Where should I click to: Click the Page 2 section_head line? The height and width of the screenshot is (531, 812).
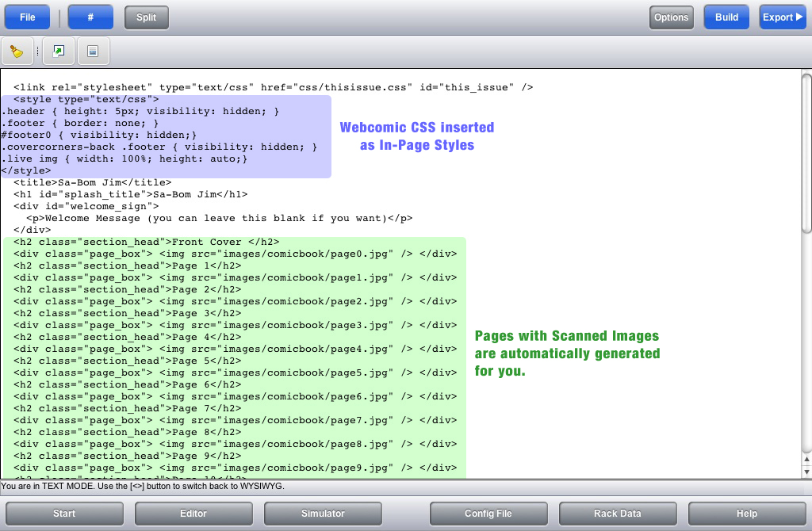(x=128, y=290)
